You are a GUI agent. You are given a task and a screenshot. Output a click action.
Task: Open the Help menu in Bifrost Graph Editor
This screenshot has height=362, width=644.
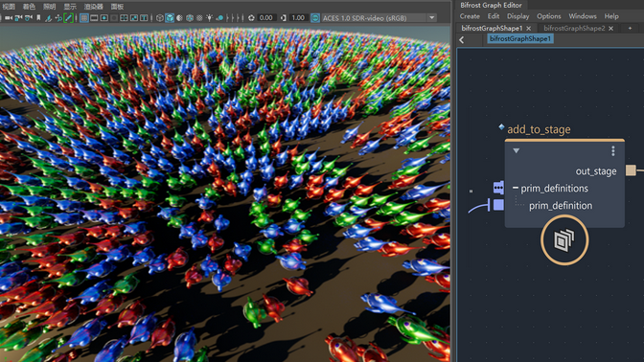tap(611, 16)
